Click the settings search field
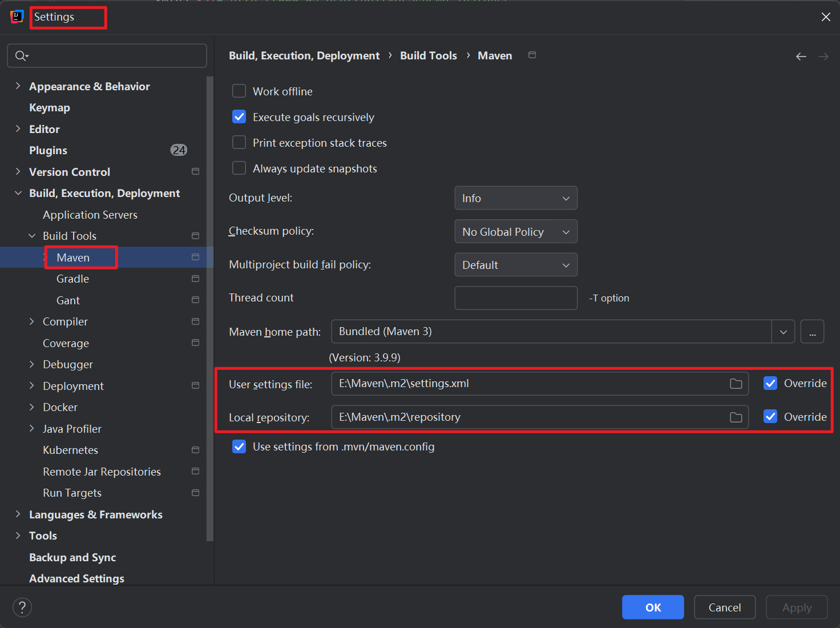840x628 pixels. [107, 55]
